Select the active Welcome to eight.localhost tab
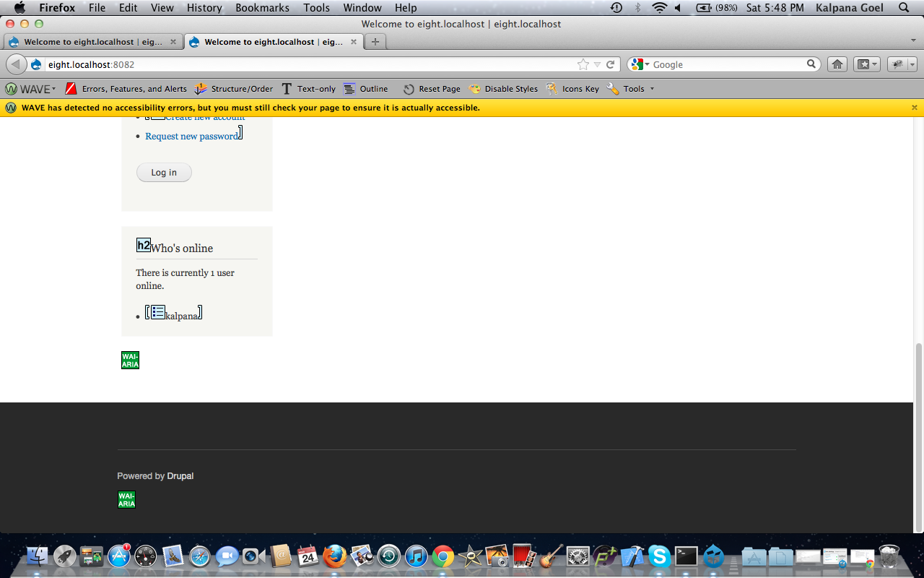 tap(273, 42)
